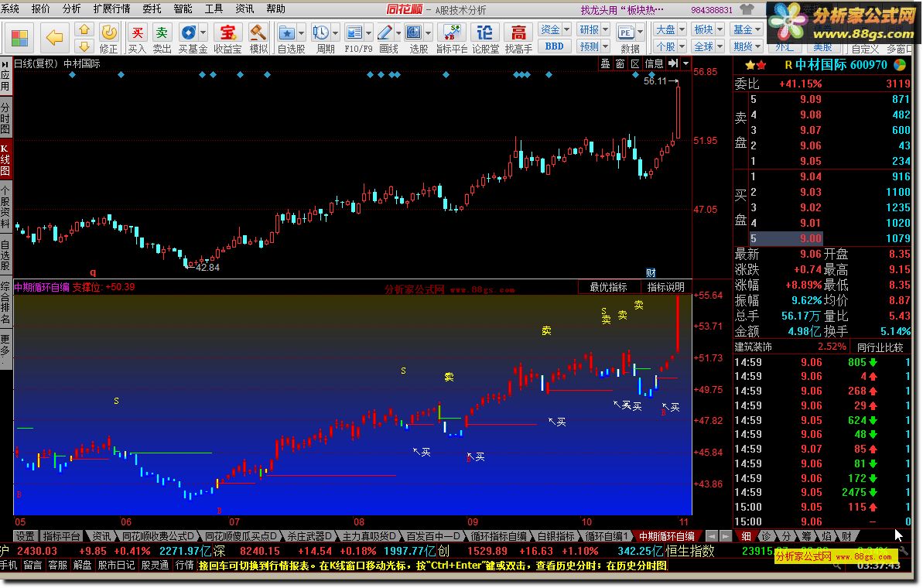Click the BBD button
This screenshot has height=588, width=923.
[x=555, y=46]
